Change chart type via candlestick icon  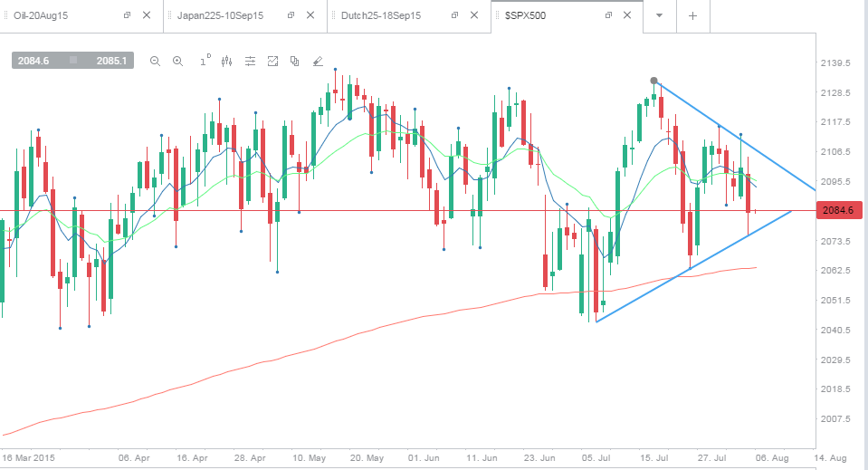click(226, 62)
